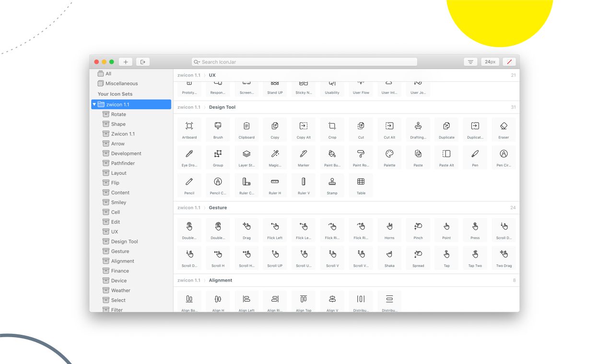This screenshot has height=364, width=609.
Task: Select the Paint Bucket icon
Action: 332,157
